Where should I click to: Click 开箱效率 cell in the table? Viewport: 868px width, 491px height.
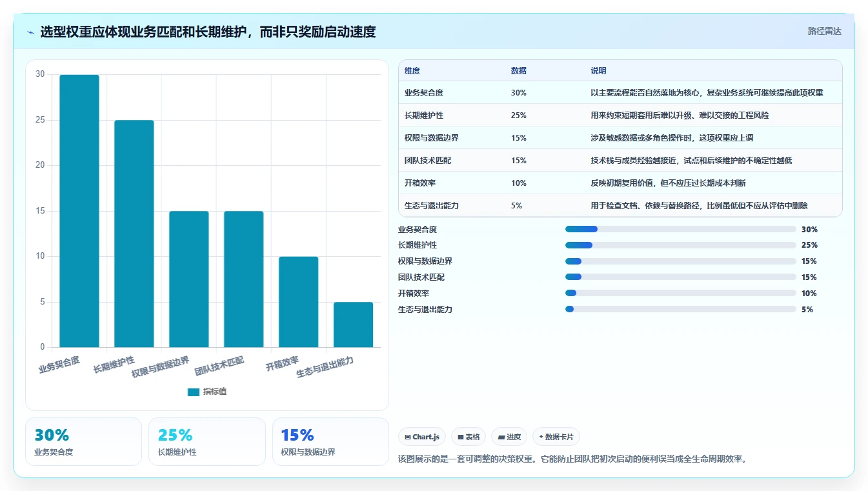[420, 183]
